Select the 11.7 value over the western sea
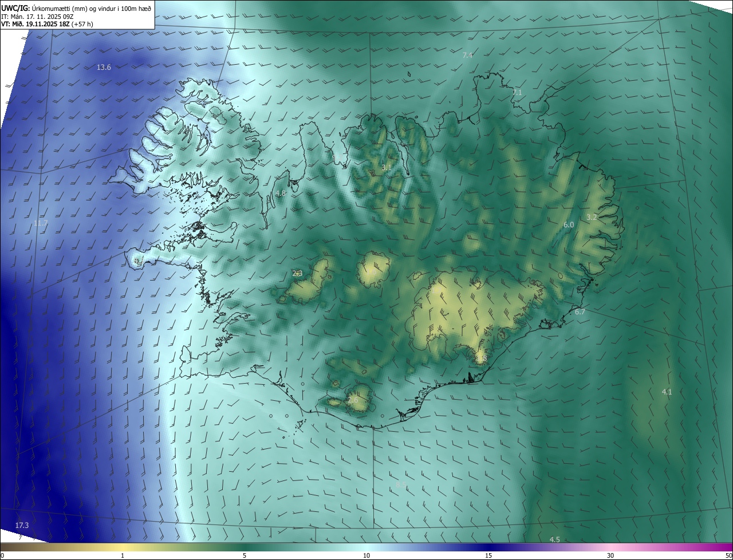The width and height of the screenshot is (733, 560). click(x=41, y=223)
